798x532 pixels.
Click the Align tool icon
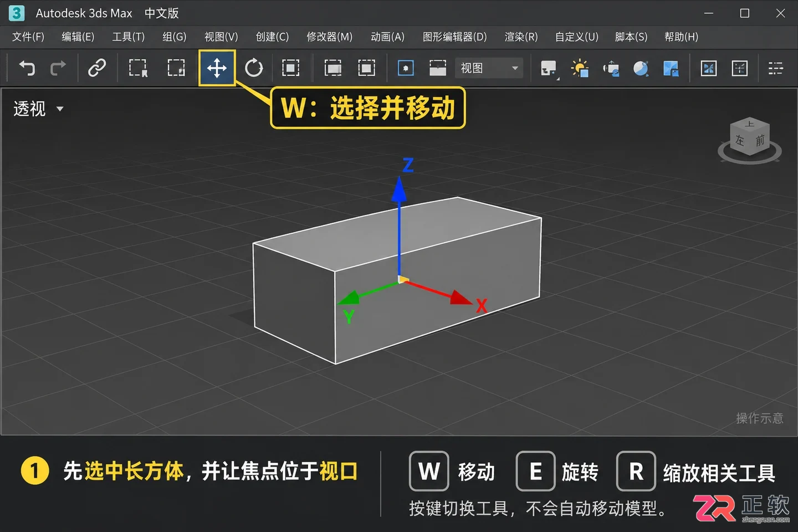(x=740, y=68)
